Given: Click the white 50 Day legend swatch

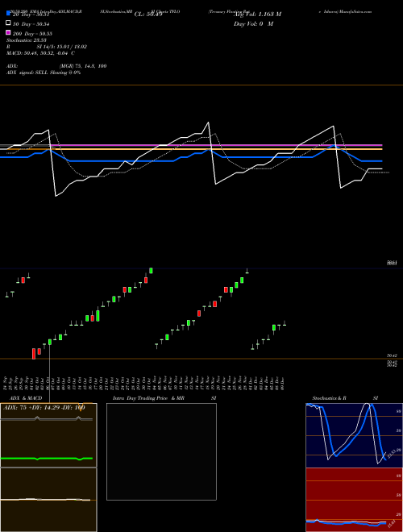Looking at the screenshot, I should 8,23.
